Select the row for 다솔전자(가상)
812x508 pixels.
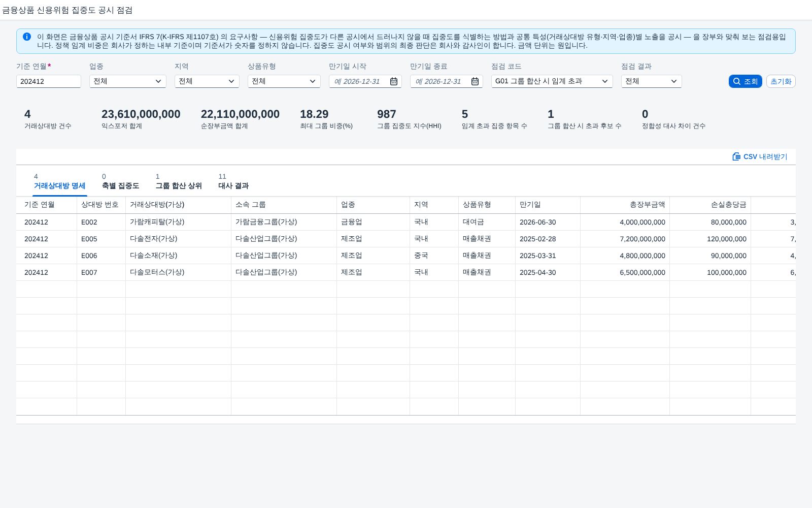(x=406, y=239)
